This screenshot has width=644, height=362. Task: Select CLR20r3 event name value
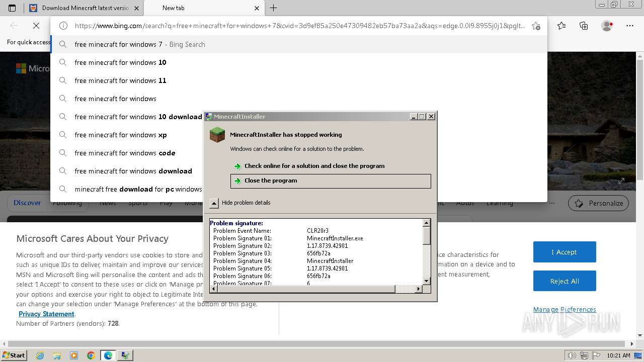pos(317,231)
